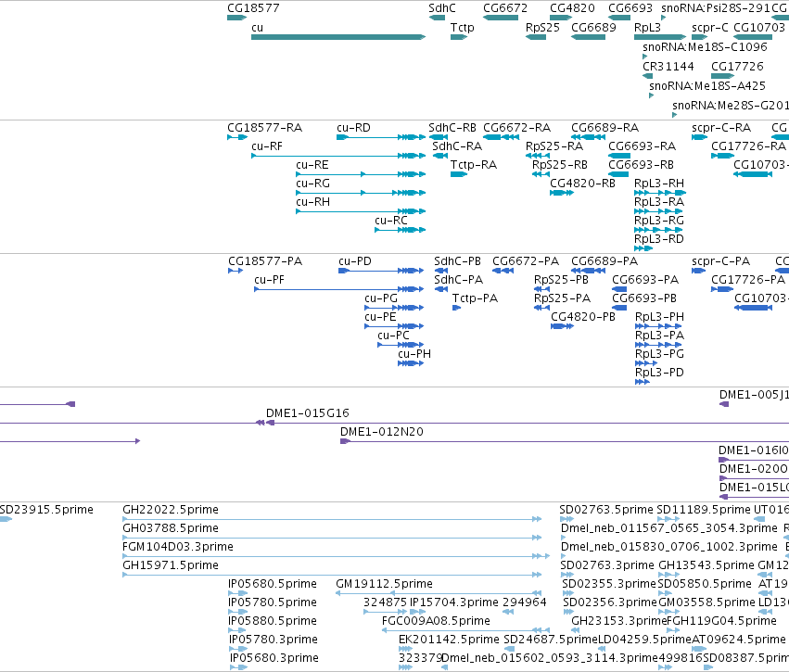
Task: Select the scpr-C gene label
Action: 709,28
